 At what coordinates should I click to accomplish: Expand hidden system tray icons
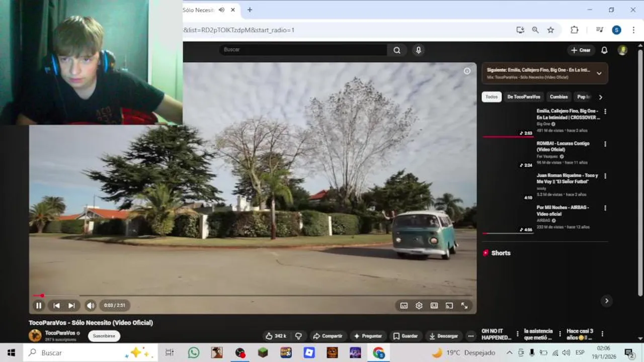509,353
